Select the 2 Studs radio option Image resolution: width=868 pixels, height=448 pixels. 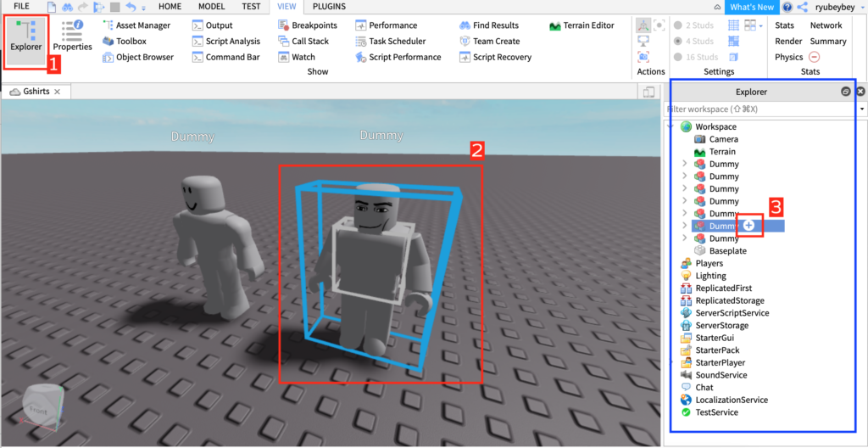(693, 25)
